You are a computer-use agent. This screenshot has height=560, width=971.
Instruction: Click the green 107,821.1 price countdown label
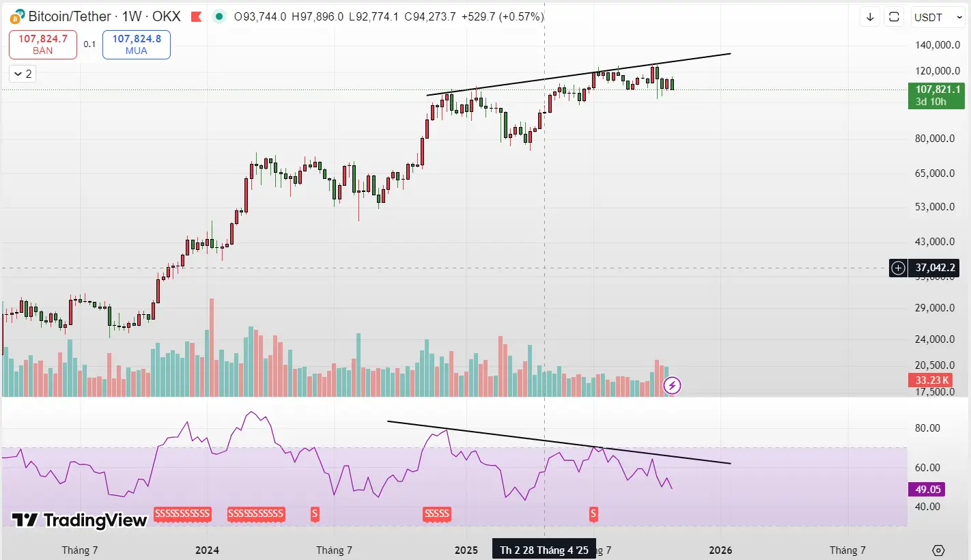pos(936,96)
